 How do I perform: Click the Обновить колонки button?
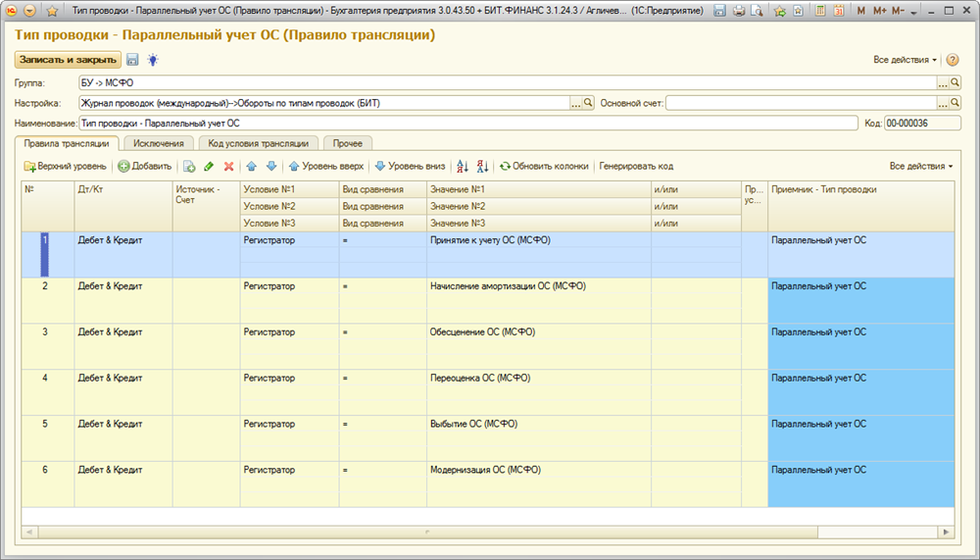tap(544, 167)
